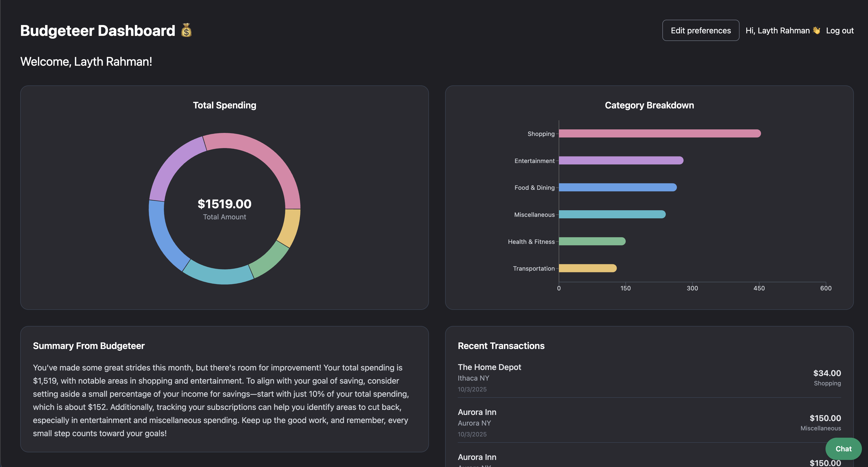Select the Aurora Inn $150.00 transaction
This screenshot has height=467, width=868.
[477, 412]
